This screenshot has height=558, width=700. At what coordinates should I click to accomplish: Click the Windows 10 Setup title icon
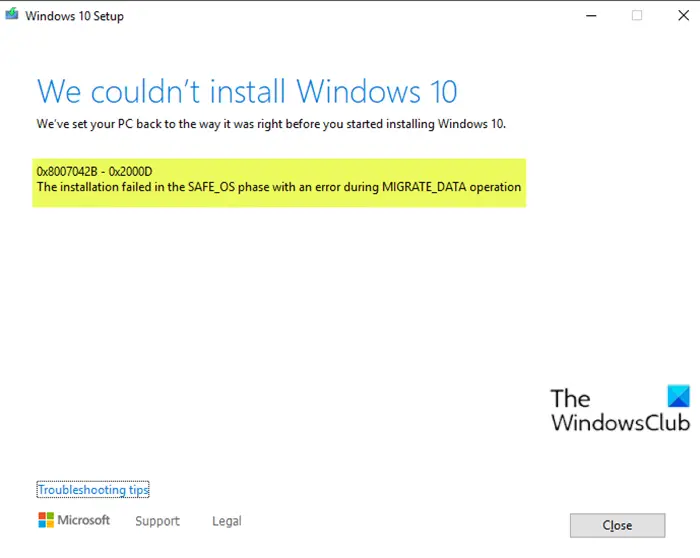click(12, 14)
